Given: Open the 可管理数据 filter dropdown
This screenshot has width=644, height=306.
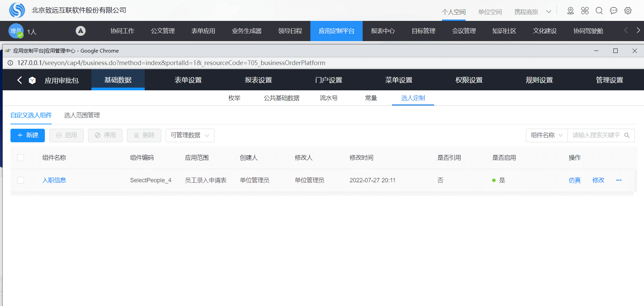Looking at the screenshot, I should click(x=190, y=135).
